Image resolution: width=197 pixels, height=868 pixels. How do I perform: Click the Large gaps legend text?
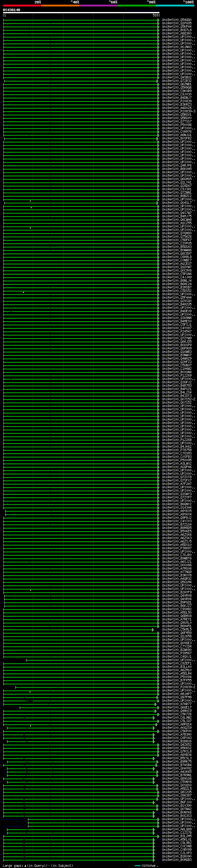point(38,866)
